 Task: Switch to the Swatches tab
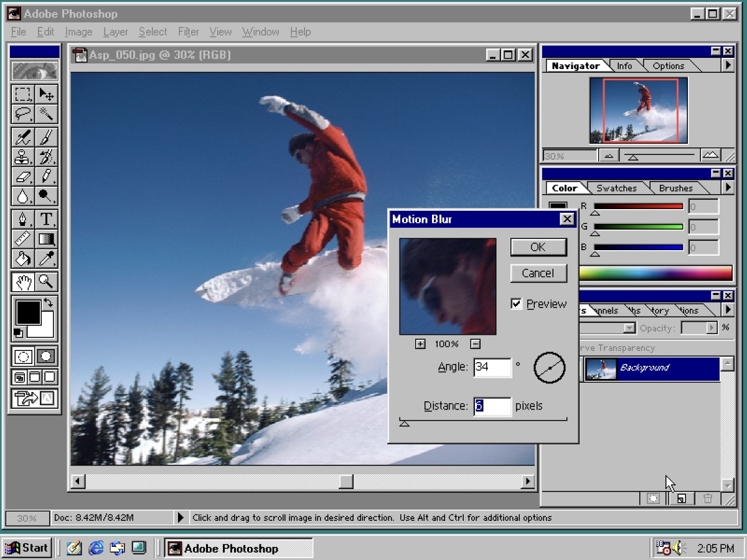click(x=616, y=188)
